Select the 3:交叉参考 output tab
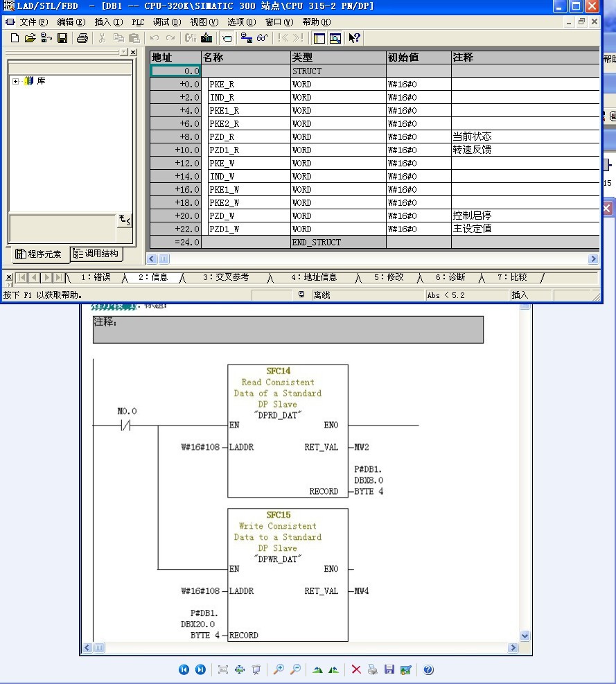Viewport: 616px width, 684px height. pyautogui.click(x=226, y=277)
